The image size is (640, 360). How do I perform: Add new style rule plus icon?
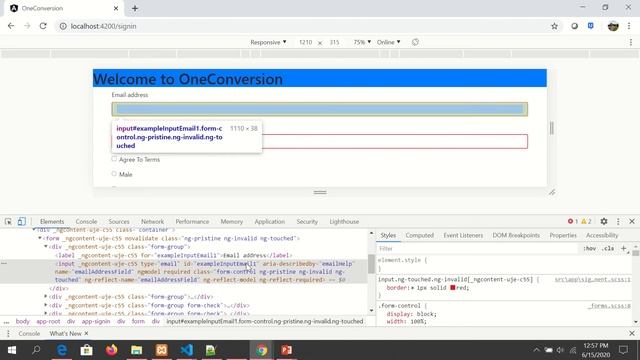(623, 248)
